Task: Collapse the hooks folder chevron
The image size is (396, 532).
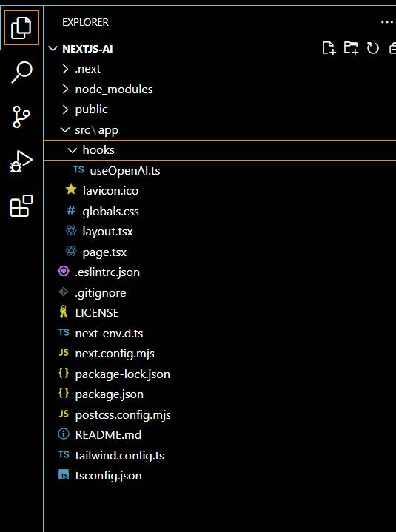Action: pyautogui.click(x=73, y=150)
